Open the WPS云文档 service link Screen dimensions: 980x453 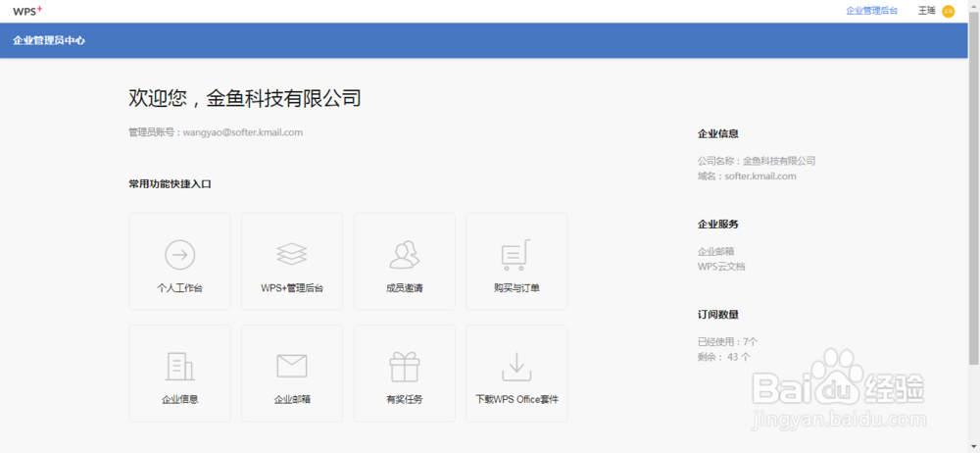pyautogui.click(x=721, y=267)
